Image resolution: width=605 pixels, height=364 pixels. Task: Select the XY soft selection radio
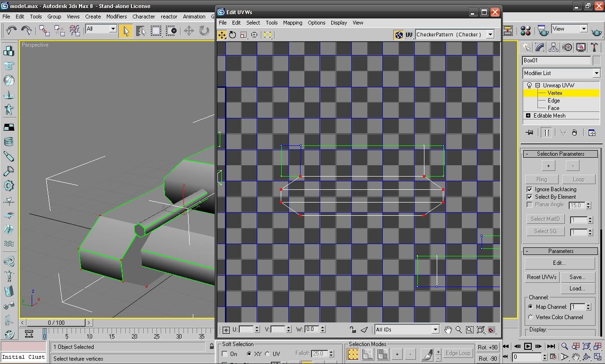pos(249,354)
